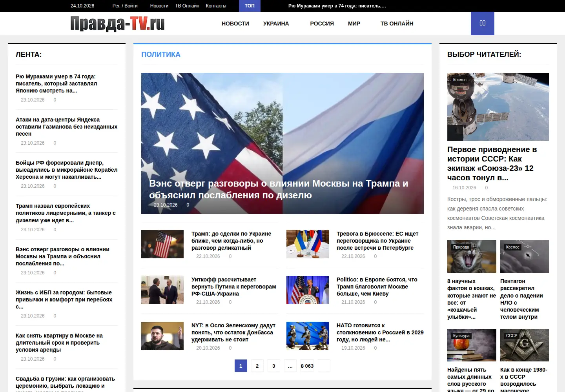Jump to last page 8 063
Image resolution: width=565 pixels, height=392 pixels.
(307, 366)
